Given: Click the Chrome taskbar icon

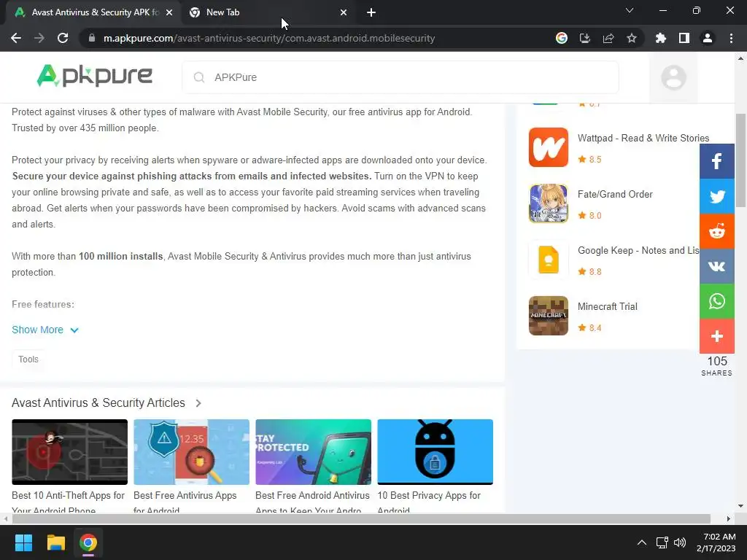Looking at the screenshot, I should [x=88, y=542].
